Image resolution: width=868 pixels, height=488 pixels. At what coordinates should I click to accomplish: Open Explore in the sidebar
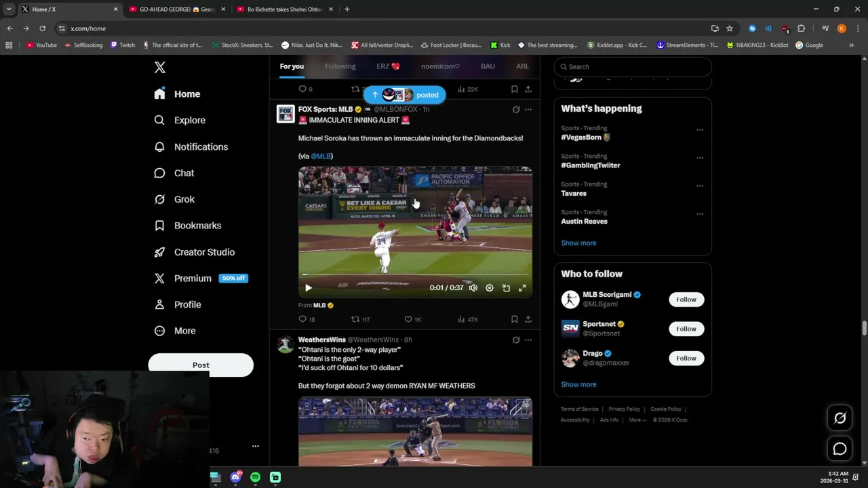(180, 120)
